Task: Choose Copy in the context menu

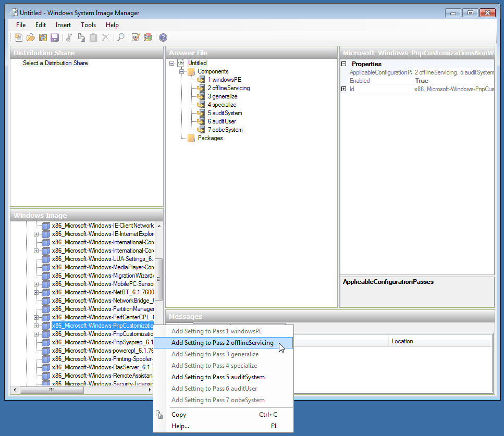Action: point(223,415)
